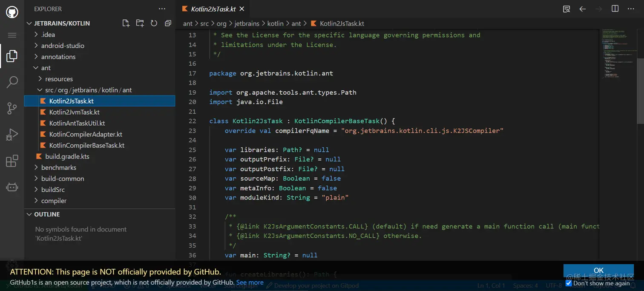Viewport: 644px width, 291px height.
Task: Expand the annotations folder
Action: pyautogui.click(x=58, y=57)
